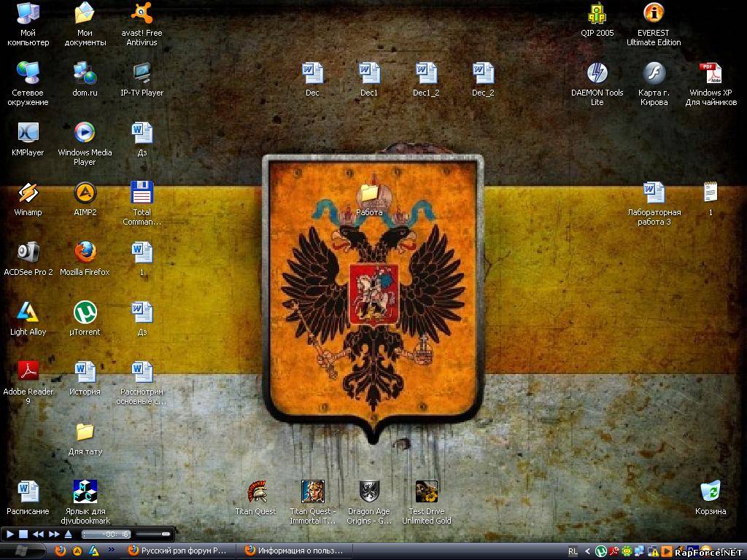Click the RL language indicator
The image size is (747, 560).
(x=573, y=551)
